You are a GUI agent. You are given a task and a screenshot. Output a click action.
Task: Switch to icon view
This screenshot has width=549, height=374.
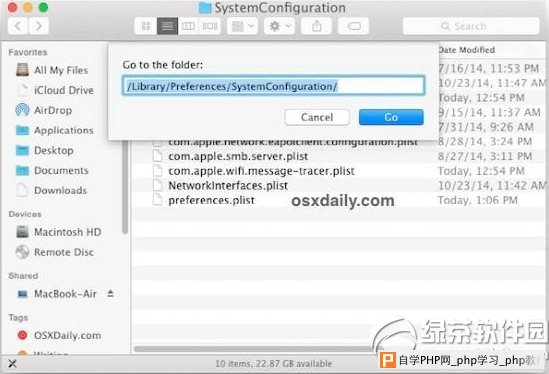pyautogui.click(x=146, y=26)
